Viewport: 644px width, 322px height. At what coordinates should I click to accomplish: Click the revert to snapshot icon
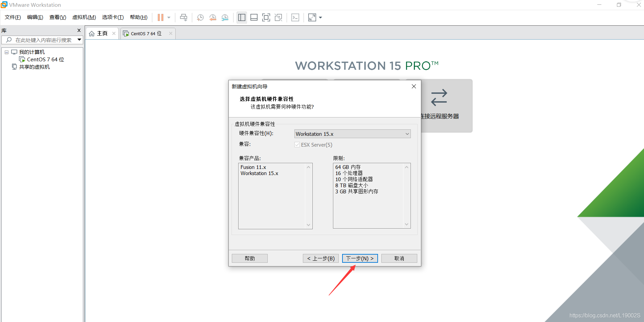213,18
